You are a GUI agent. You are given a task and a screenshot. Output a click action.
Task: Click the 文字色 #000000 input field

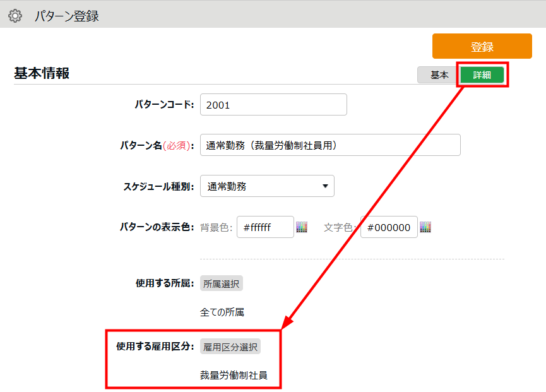coord(389,227)
